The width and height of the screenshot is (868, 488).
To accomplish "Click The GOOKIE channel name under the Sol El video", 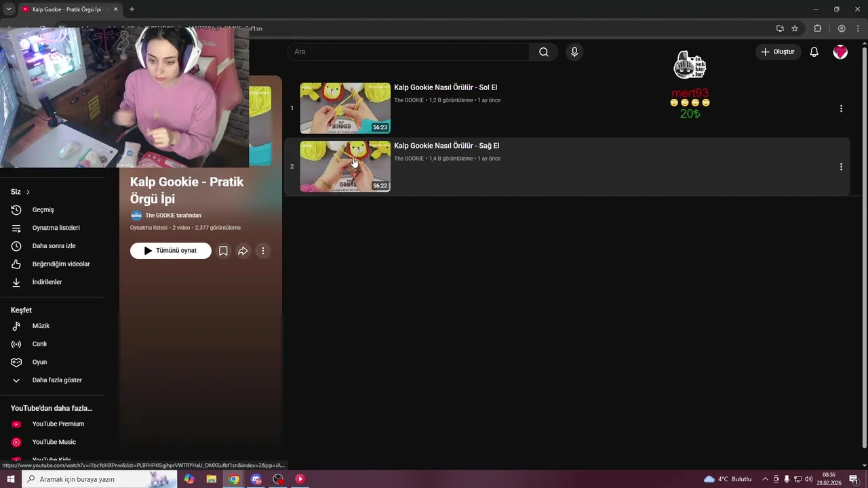I will pos(409,100).
